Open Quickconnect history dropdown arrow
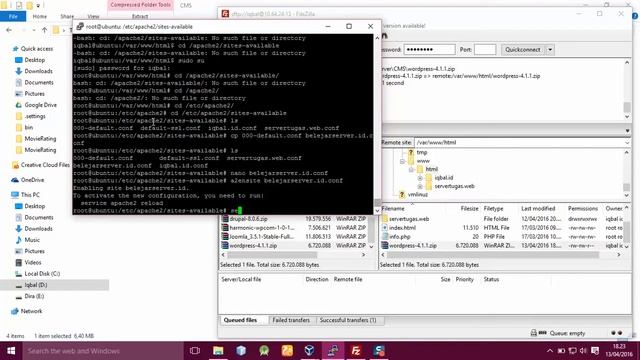The height and width of the screenshot is (360, 640). 550,49
